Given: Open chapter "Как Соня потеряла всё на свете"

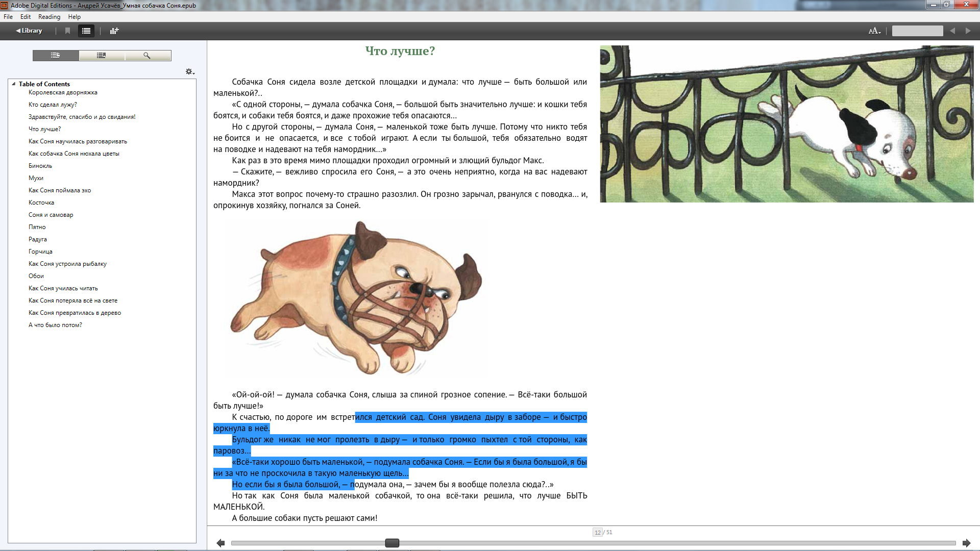Looking at the screenshot, I should [73, 300].
